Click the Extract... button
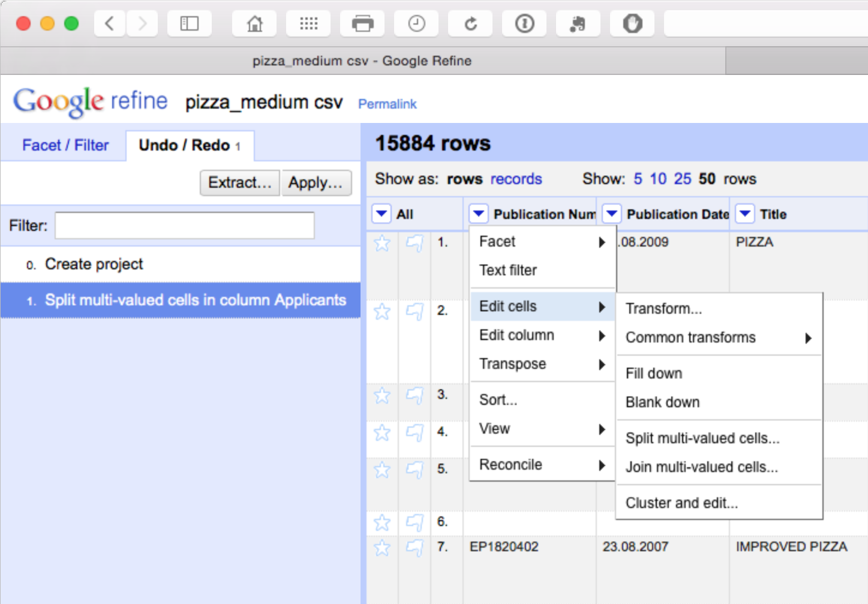This screenshot has width=868, height=604. 239,182
